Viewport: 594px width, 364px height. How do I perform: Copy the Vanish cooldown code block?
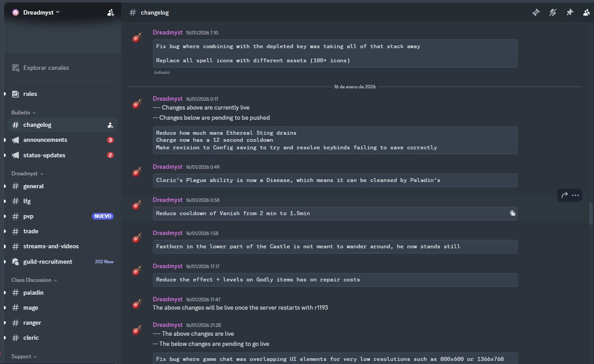coord(512,213)
